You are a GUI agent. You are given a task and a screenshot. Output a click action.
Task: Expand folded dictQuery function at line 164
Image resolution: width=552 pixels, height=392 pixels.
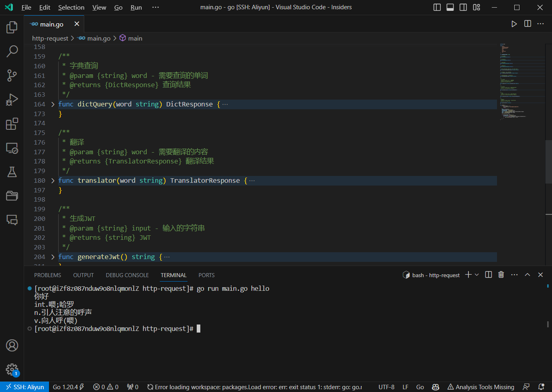[53, 104]
